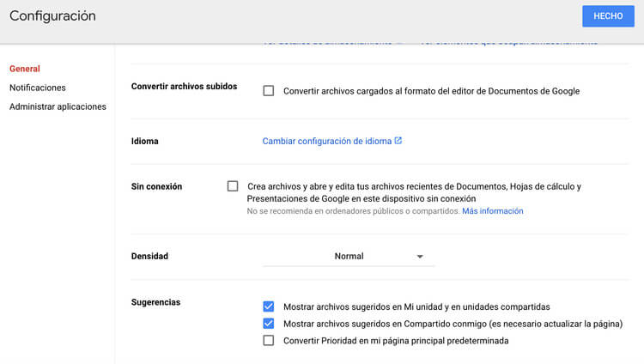
Task: Open Cambiar configuración de idioma link
Action: tap(327, 141)
